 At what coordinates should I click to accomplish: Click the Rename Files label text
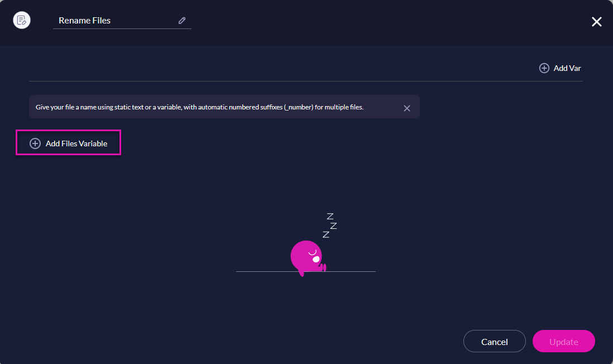click(x=85, y=20)
